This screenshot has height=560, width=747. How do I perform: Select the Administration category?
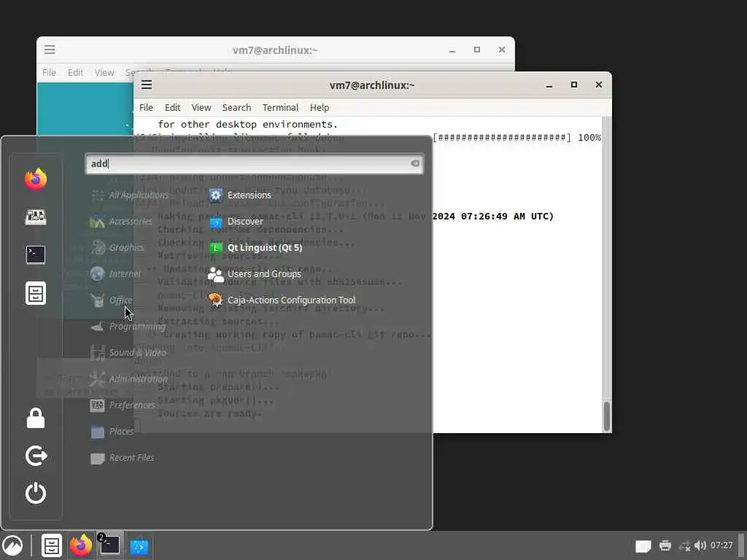click(x=130, y=378)
